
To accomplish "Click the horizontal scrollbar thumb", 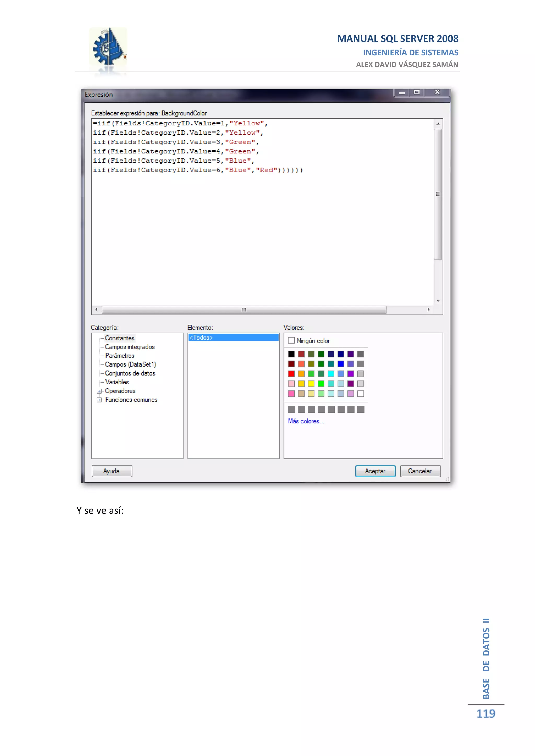I will [x=244, y=310].
